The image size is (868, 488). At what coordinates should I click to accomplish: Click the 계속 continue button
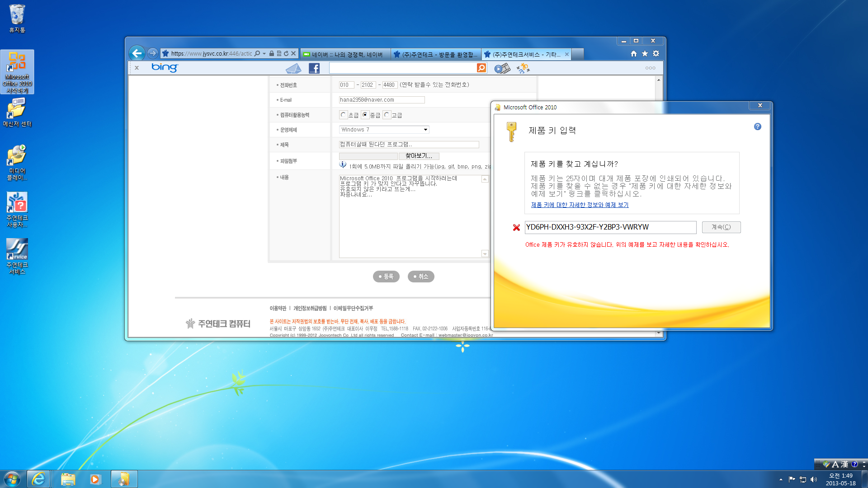tap(721, 227)
